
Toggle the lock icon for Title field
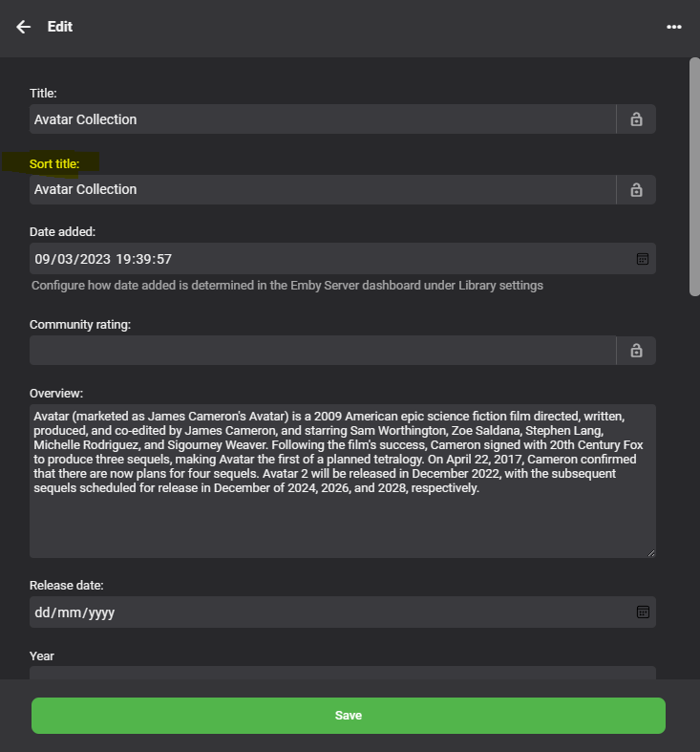[x=636, y=119]
